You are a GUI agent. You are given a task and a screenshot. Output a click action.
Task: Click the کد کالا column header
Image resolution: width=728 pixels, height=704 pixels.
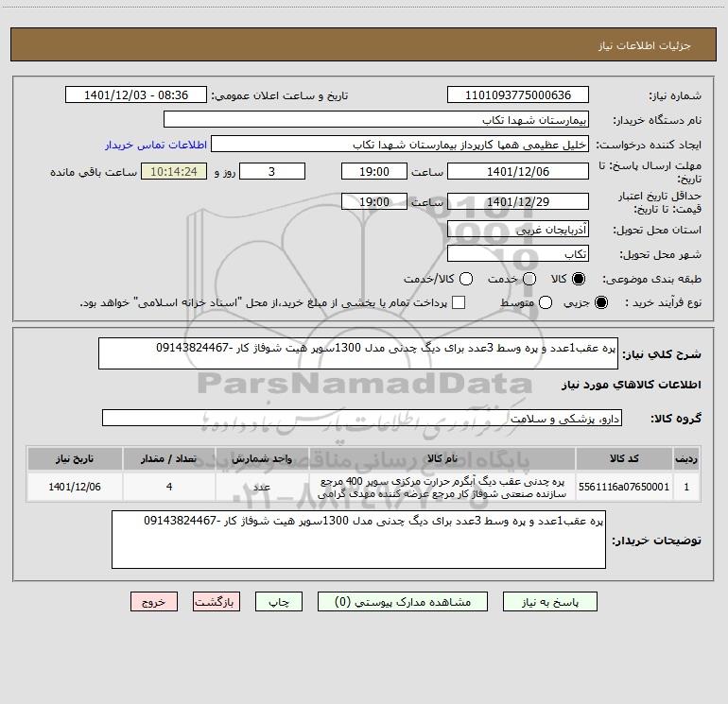coord(624,458)
